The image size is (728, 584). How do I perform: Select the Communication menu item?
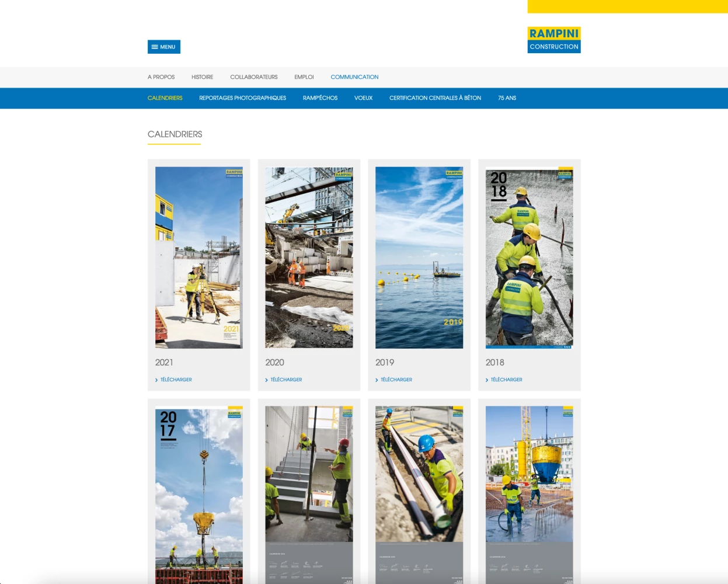(354, 77)
